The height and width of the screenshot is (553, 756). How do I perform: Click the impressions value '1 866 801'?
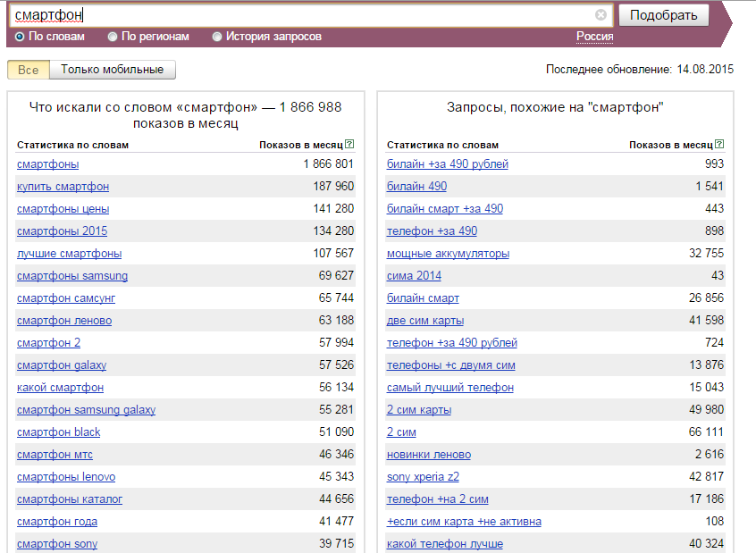coord(328,164)
